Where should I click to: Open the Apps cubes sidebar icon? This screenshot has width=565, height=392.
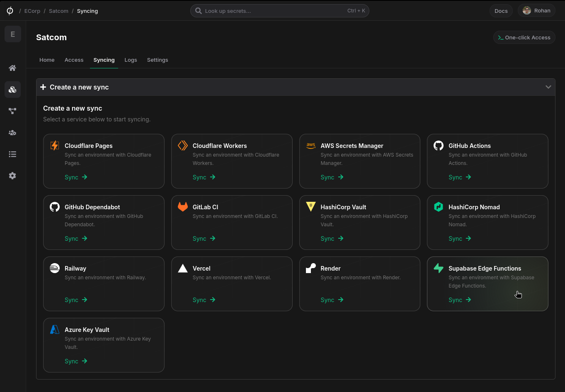click(12, 90)
